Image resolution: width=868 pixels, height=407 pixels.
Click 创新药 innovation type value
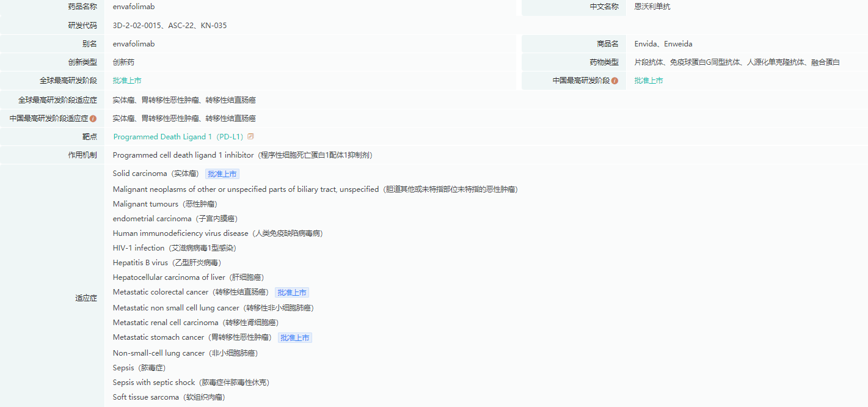click(123, 62)
